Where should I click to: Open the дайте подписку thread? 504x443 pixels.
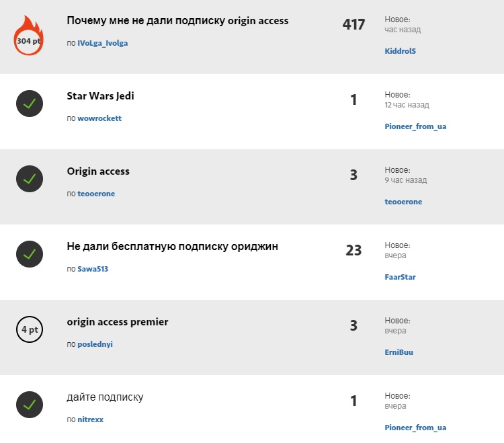105,397
